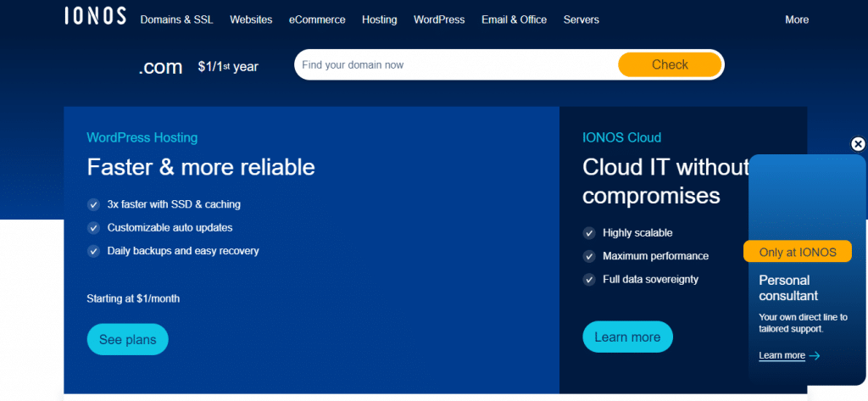Open the Servers menu

point(581,20)
